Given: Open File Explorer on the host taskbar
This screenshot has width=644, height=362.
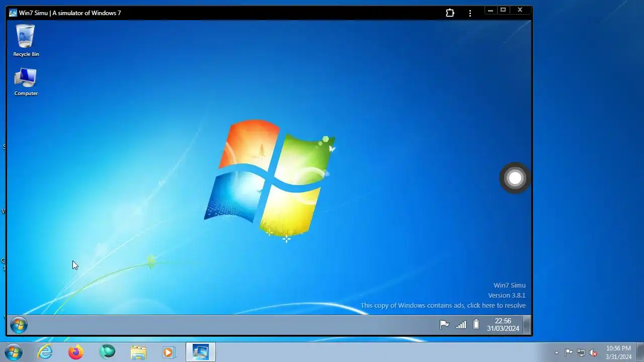Looking at the screenshot, I should click(x=138, y=352).
